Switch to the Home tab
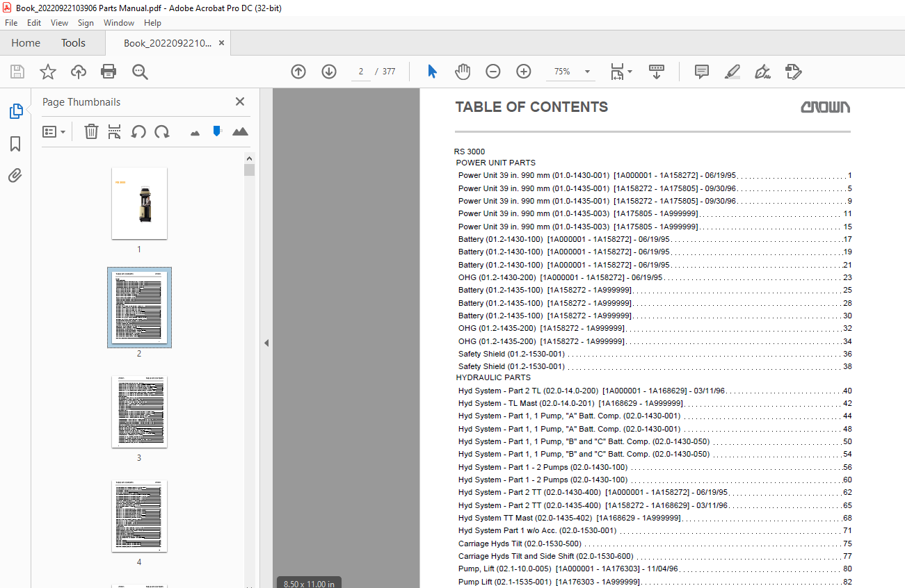Viewport: 905px width, 588px height. tap(26, 43)
